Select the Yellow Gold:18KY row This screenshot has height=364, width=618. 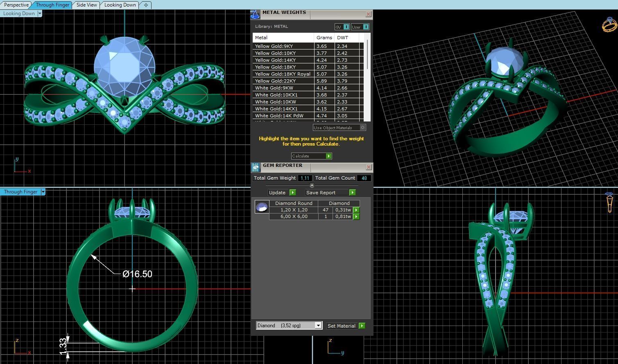(x=308, y=67)
